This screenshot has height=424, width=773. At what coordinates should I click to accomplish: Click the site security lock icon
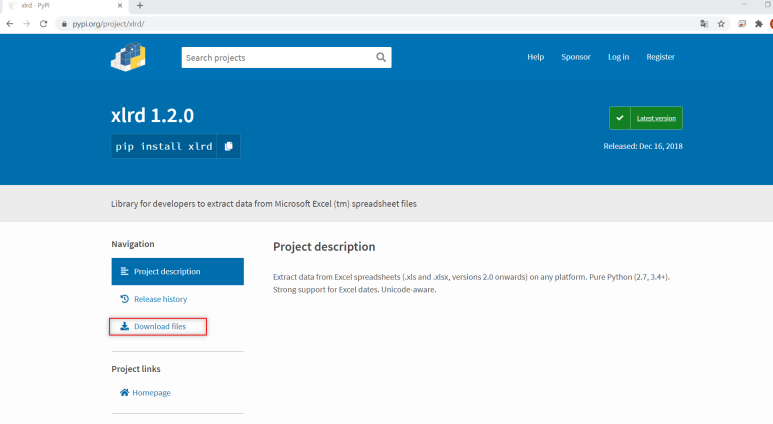(64, 24)
